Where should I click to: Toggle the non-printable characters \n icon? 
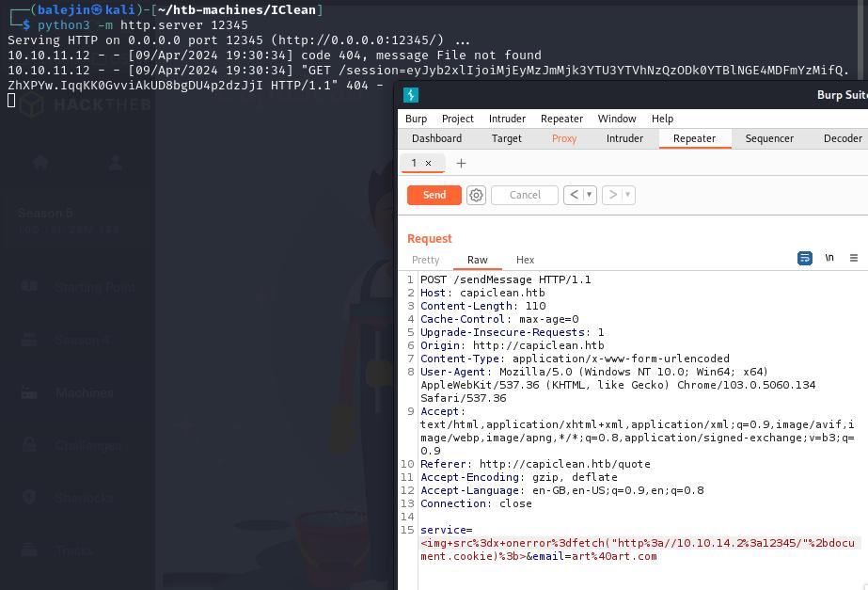click(x=829, y=258)
